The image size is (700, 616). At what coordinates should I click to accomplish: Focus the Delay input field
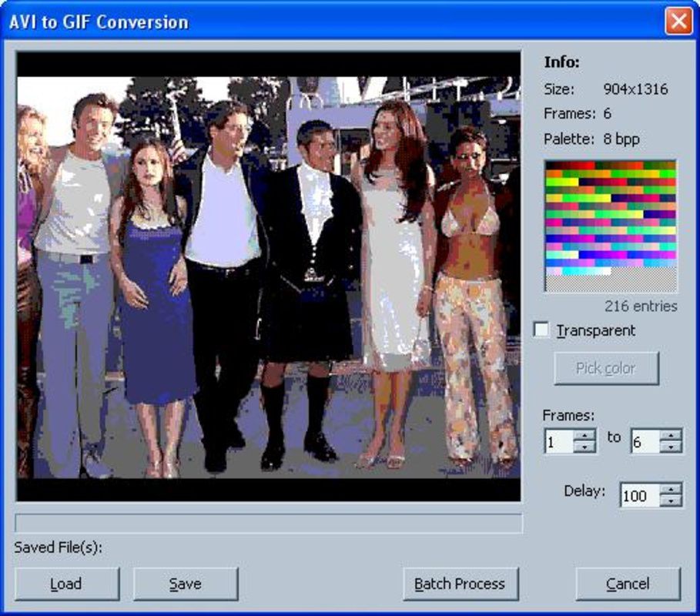640,495
